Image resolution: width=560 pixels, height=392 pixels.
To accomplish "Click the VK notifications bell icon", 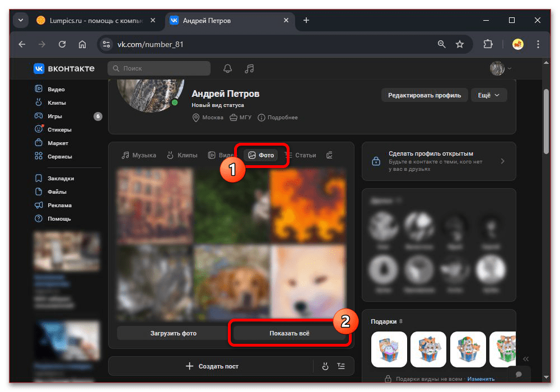I will click(x=227, y=68).
